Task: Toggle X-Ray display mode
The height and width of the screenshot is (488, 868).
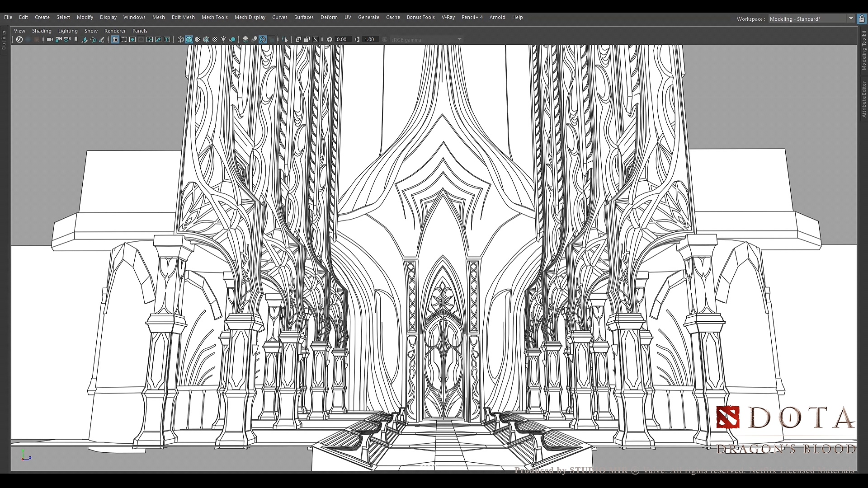Action: coord(298,39)
